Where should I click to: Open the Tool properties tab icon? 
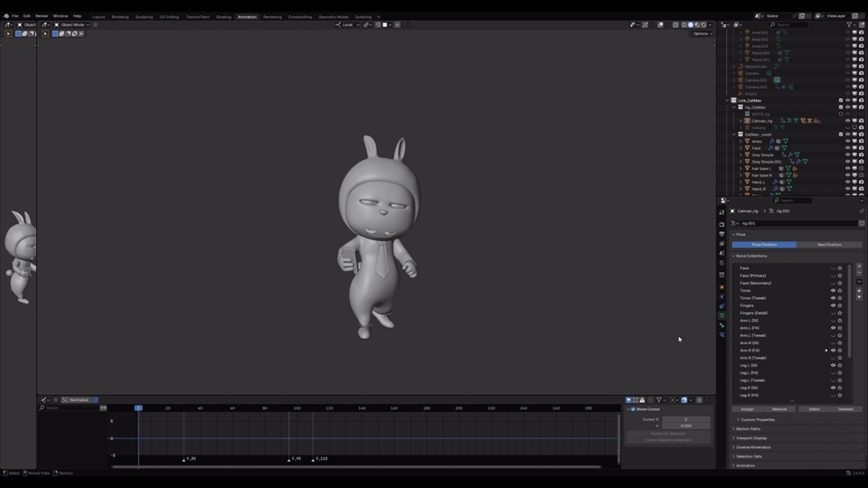coord(722,212)
